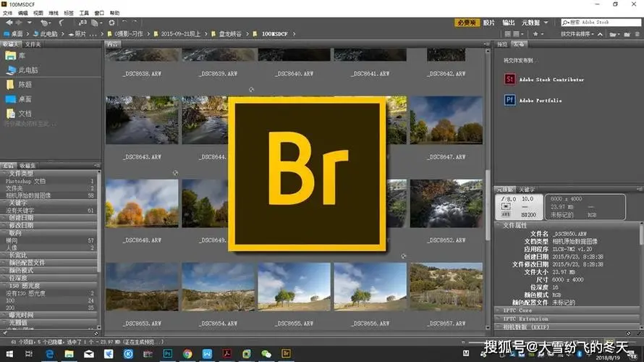644x362 pixels.
Task: Toggle the Photoshop 文档 file type filter
Action: [49, 181]
